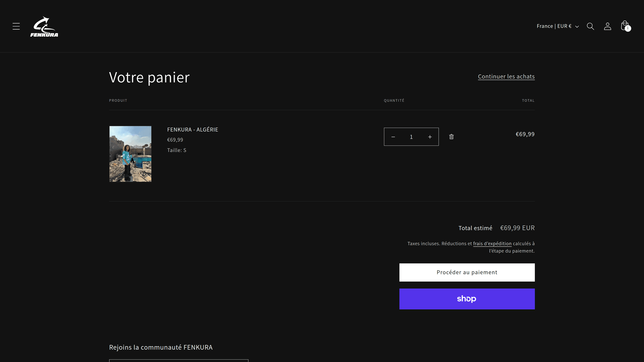Go to home via the FENKURA logo
The width and height of the screenshot is (644, 362).
[44, 26]
